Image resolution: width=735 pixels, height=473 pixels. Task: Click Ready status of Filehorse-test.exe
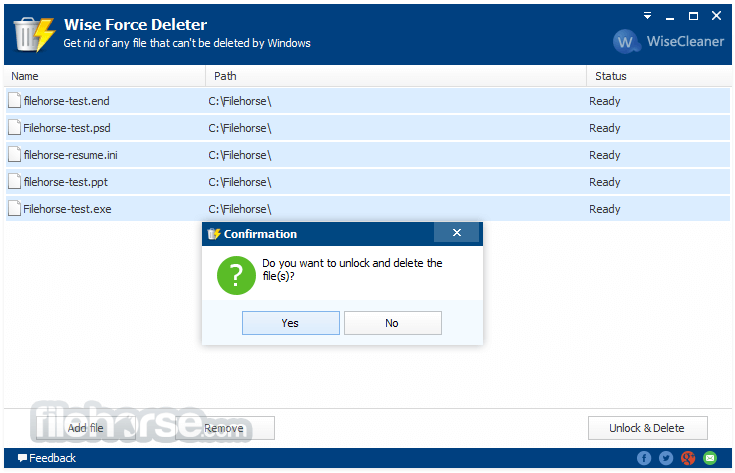point(605,209)
